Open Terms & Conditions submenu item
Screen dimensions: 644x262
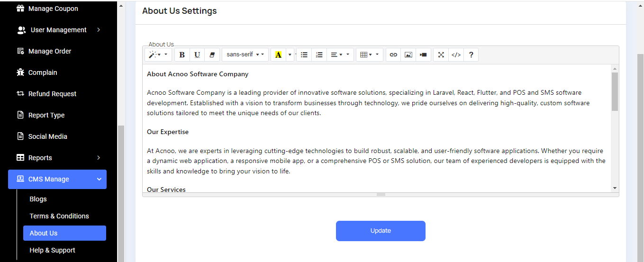(59, 216)
